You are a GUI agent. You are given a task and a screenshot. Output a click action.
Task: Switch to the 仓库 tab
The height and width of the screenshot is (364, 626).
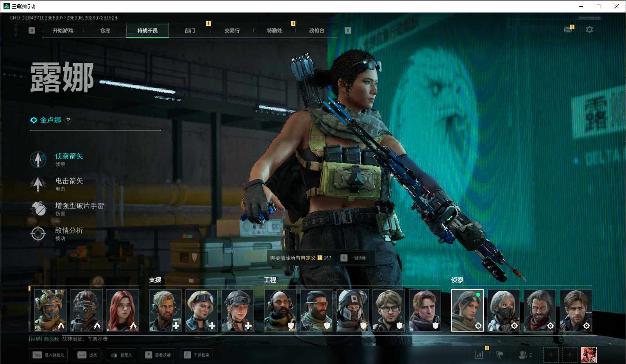pyautogui.click(x=105, y=30)
